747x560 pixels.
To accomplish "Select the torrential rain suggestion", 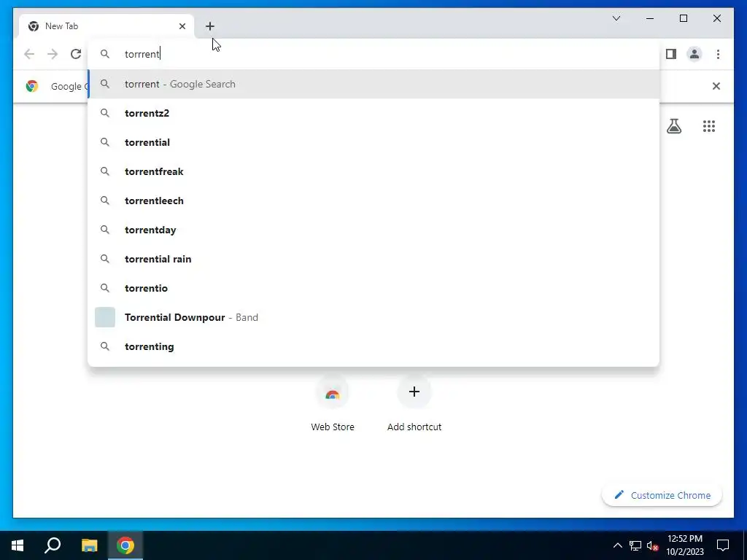I will tap(373, 259).
